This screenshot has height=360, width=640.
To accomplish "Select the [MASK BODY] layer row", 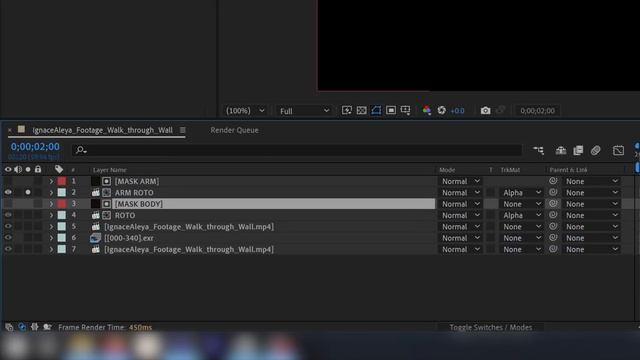I will [273, 204].
